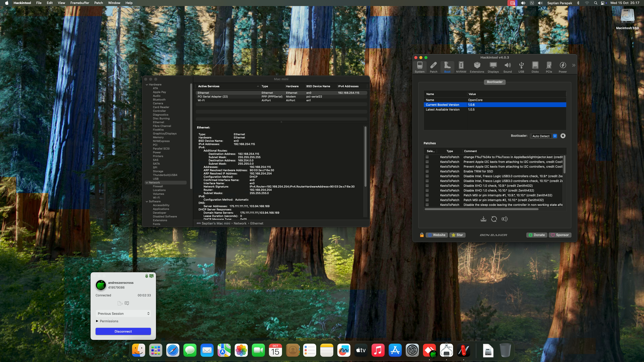
Task: Select Graphics/Displays in System Information sidebar
Action: tap(165, 133)
